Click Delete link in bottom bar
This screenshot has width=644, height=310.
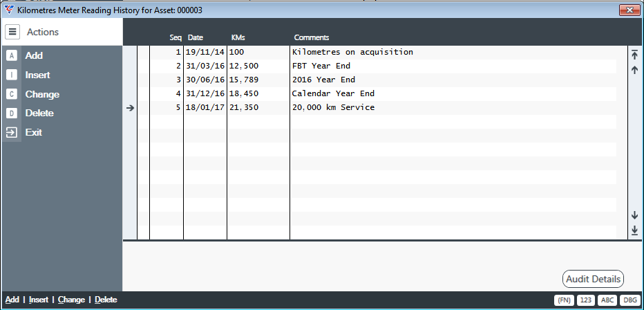coord(106,300)
